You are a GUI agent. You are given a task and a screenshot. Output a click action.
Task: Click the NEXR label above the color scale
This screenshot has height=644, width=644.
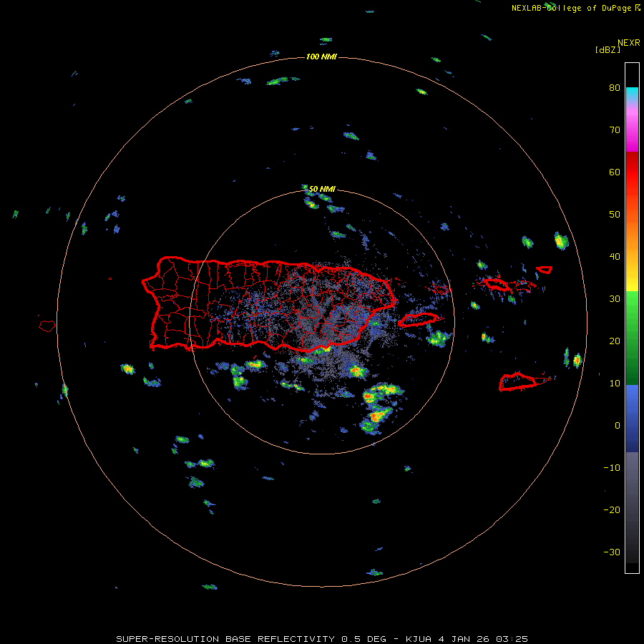point(629,43)
